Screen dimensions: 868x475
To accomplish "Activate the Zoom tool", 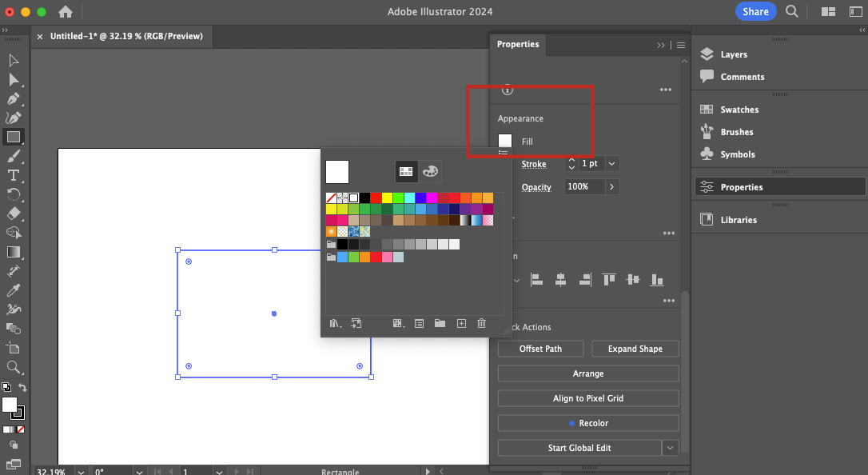I will point(14,367).
